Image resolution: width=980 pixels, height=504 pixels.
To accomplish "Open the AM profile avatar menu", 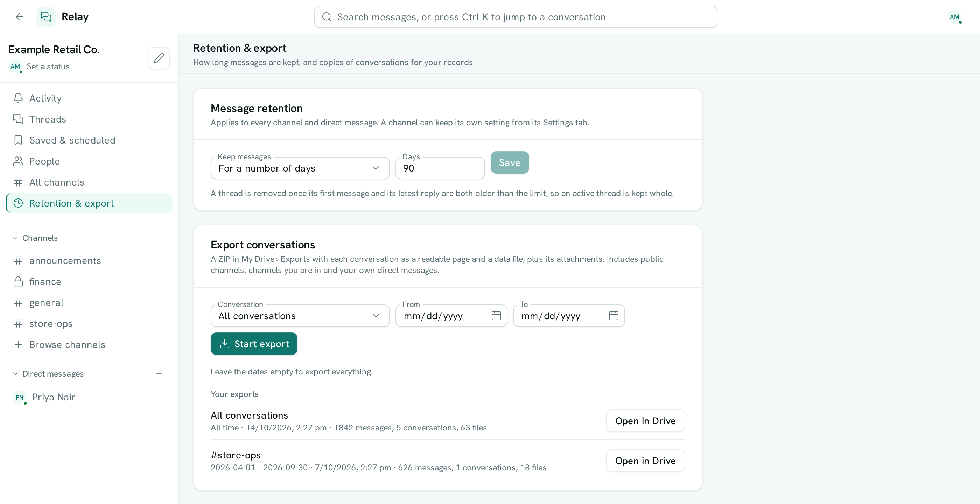I will 954,17.
